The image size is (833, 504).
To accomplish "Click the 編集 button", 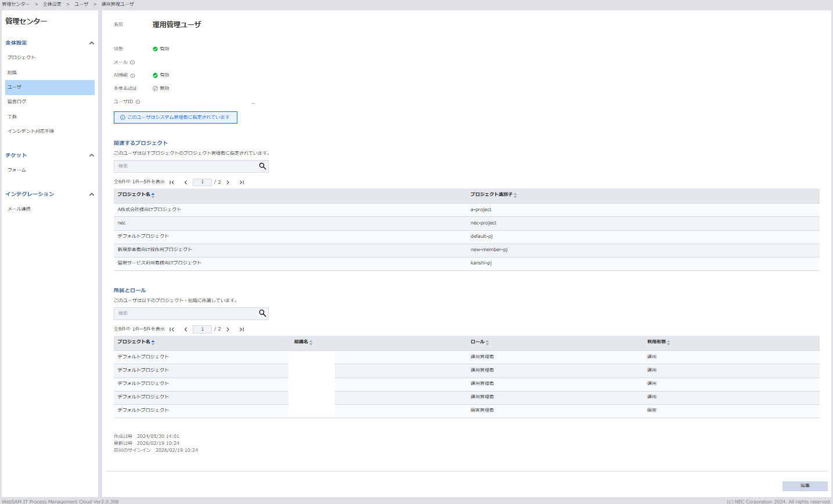I will pos(805,486).
